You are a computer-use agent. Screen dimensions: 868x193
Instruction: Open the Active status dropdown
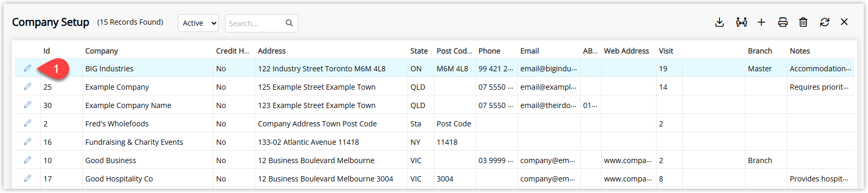(x=198, y=23)
